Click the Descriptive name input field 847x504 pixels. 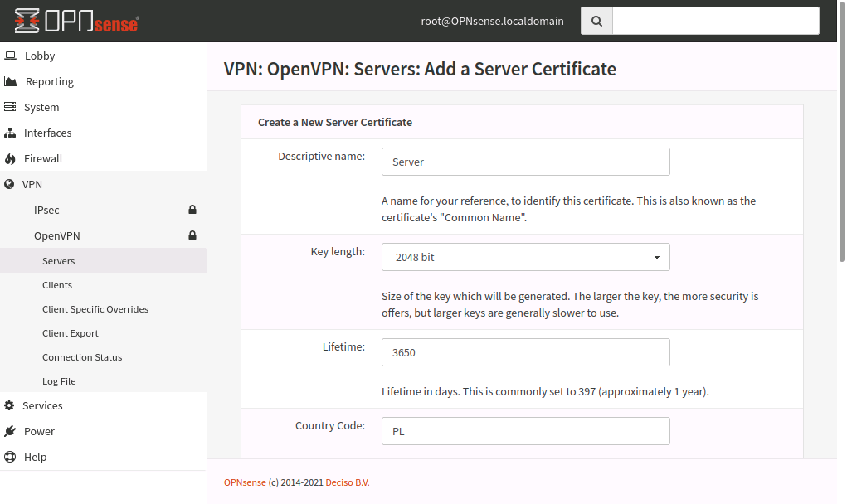[525, 162]
